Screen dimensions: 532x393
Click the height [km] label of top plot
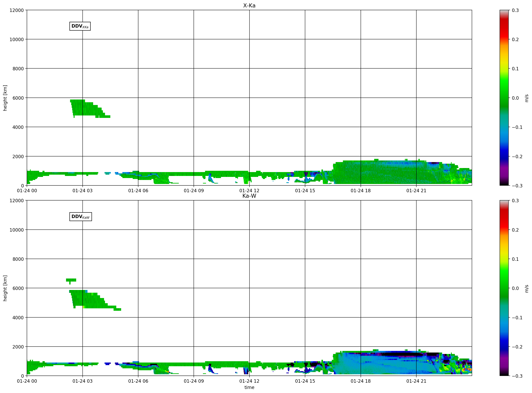(5, 98)
